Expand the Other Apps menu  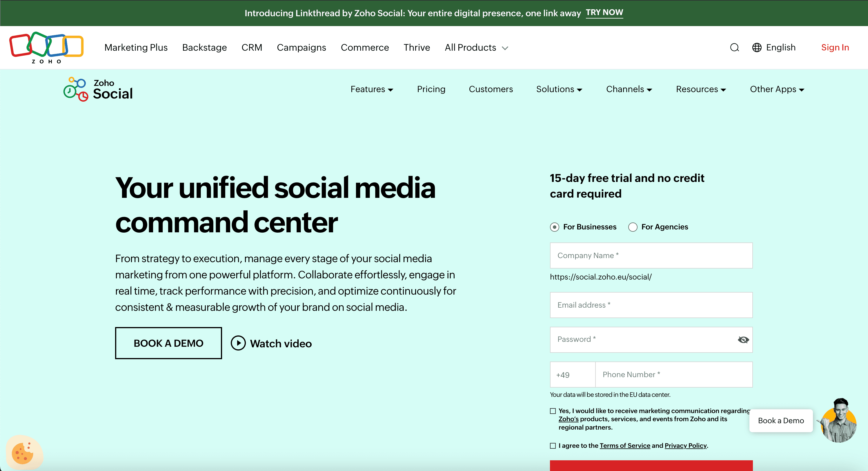click(x=777, y=89)
